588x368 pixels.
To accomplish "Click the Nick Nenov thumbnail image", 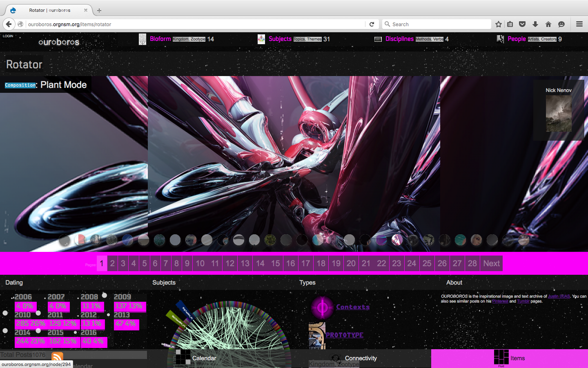I will pos(559,113).
